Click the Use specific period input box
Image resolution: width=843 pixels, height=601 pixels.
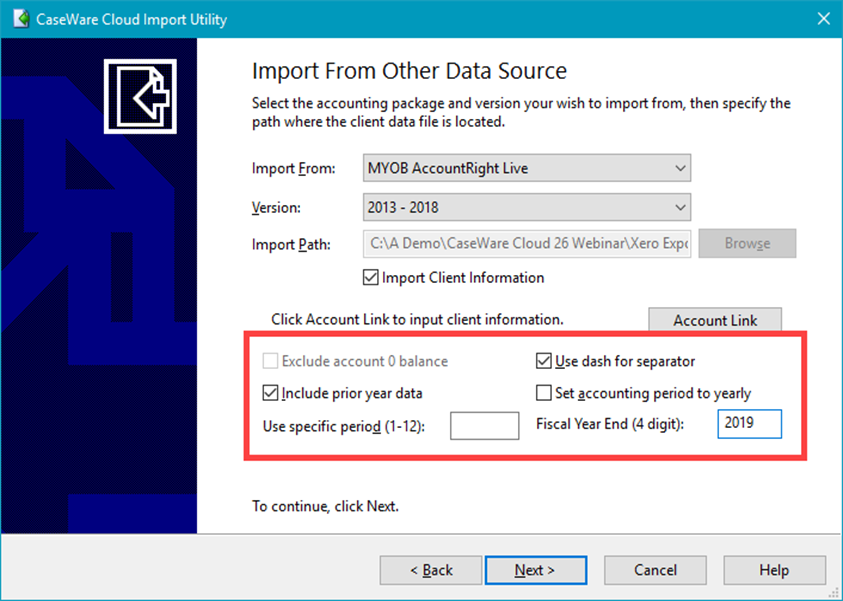point(484,426)
